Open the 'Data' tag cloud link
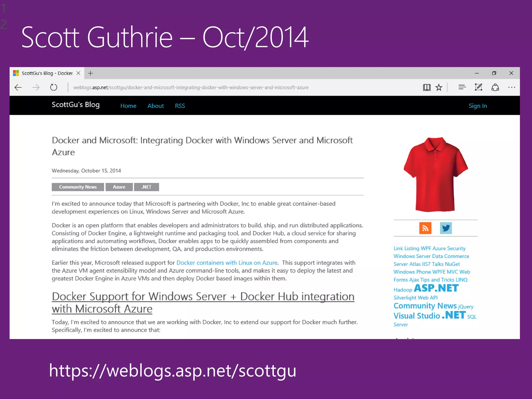Image resolution: width=532 pixels, height=399 pixels. (x=437, y=256)
